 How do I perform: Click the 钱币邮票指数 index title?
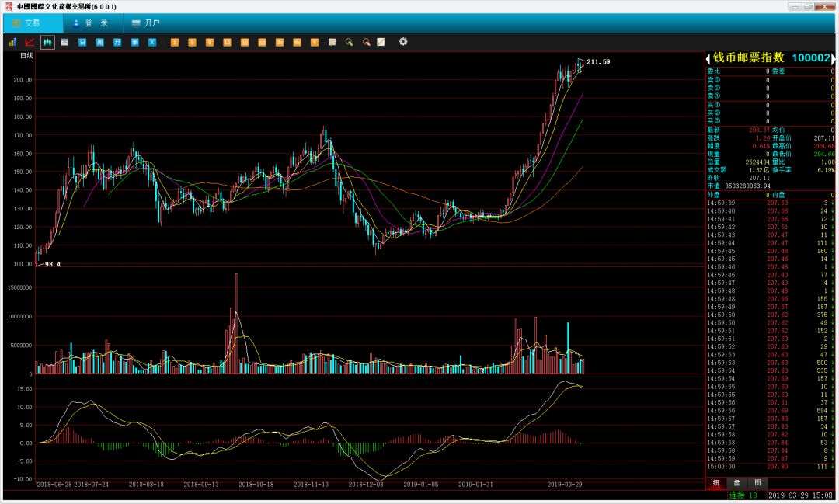[748, 57]
